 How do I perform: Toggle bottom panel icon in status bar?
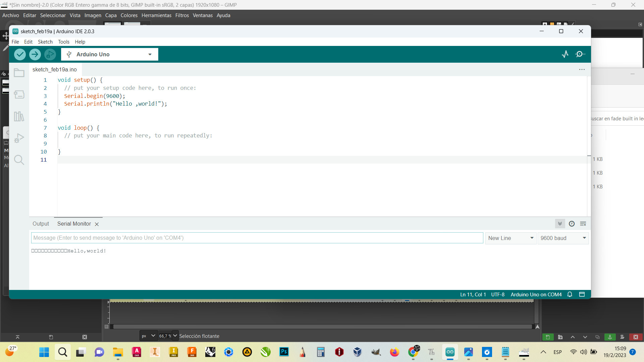[x=582, y=294]
